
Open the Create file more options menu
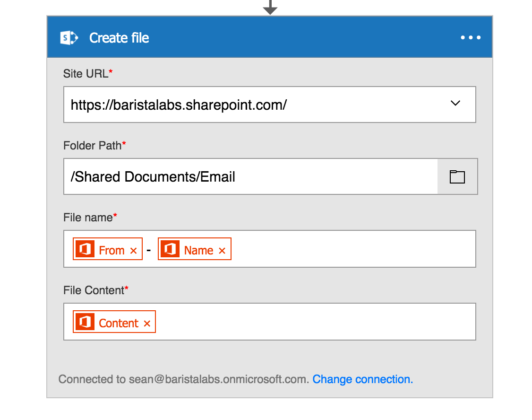[471, 37]
